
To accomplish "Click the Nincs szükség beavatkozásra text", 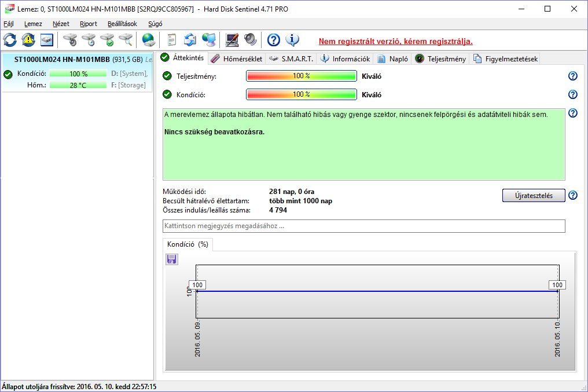I will [214, 132].
